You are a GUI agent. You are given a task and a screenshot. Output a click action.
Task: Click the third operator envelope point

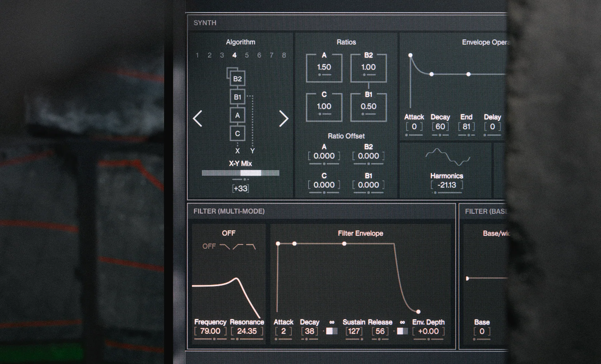(469, 74)
